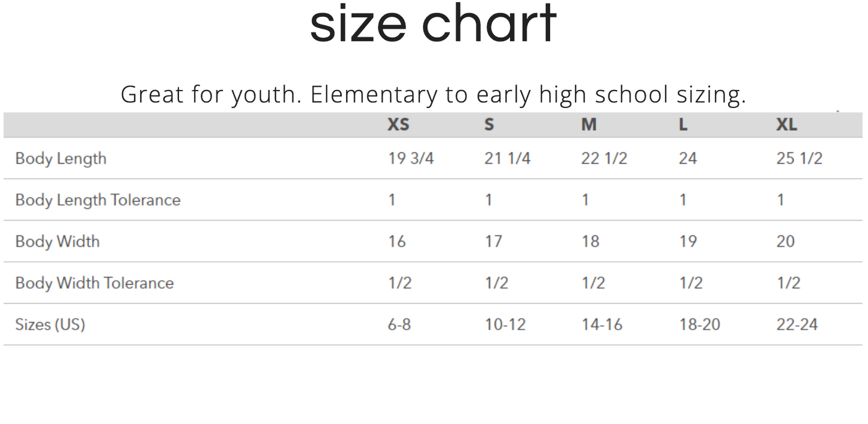Click the Body Length Tolerance row label
Image resolution: width=868 pixels, height=424 pixels.
coord(98,200)
